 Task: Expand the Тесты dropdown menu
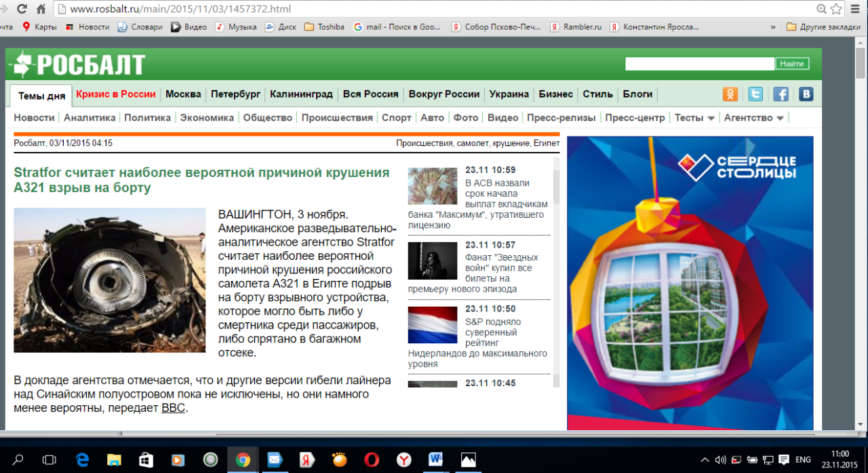coord(694,117)
